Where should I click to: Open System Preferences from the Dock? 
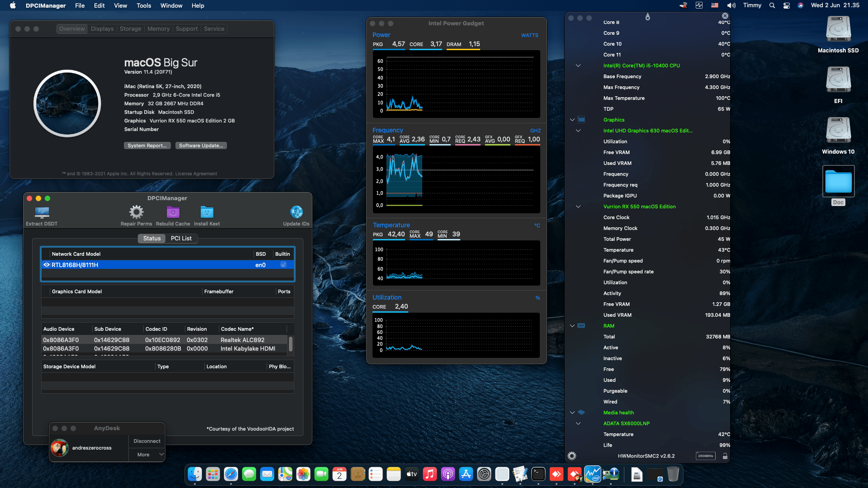(484, 474)
